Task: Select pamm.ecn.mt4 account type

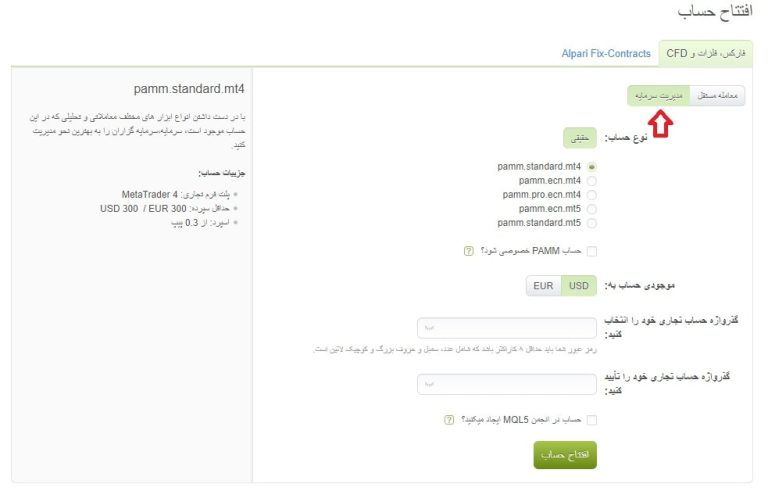Action: (x=592, y=181)
